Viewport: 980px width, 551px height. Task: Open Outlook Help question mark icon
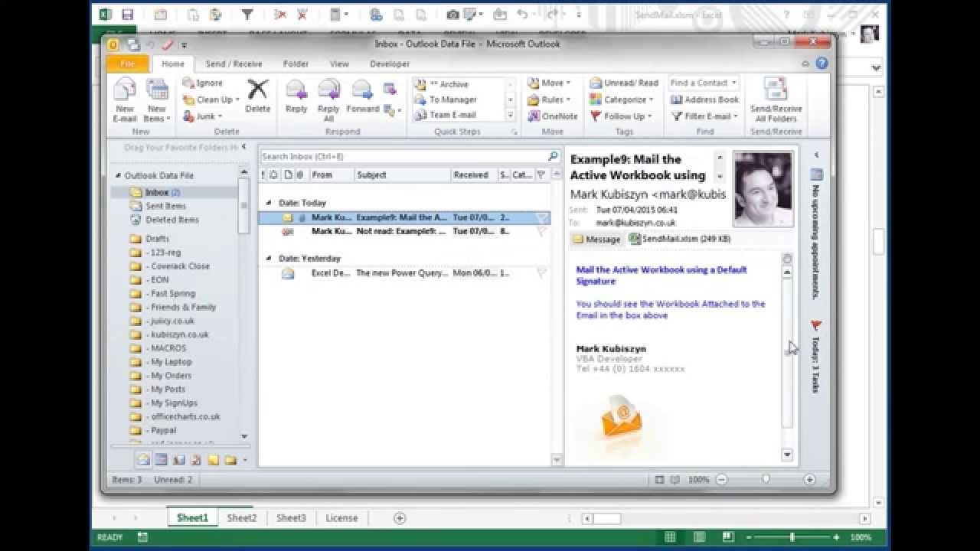pos(822,64)
